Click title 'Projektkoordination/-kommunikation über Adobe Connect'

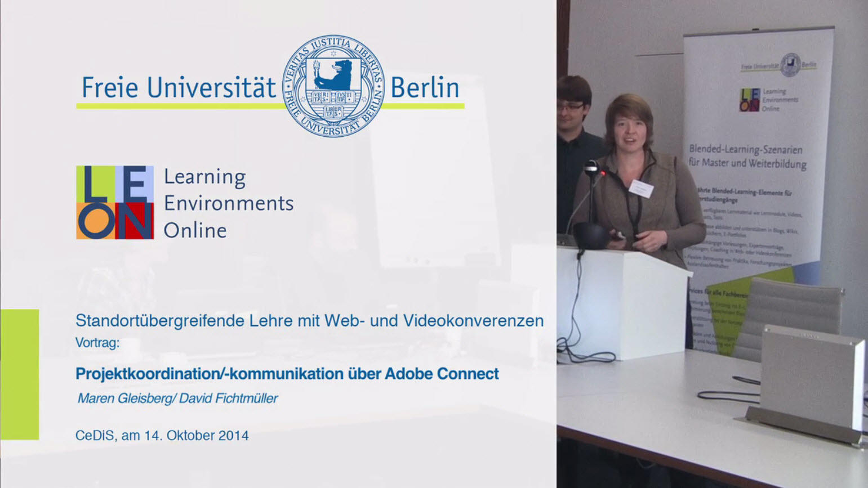[x=287, y=374]
